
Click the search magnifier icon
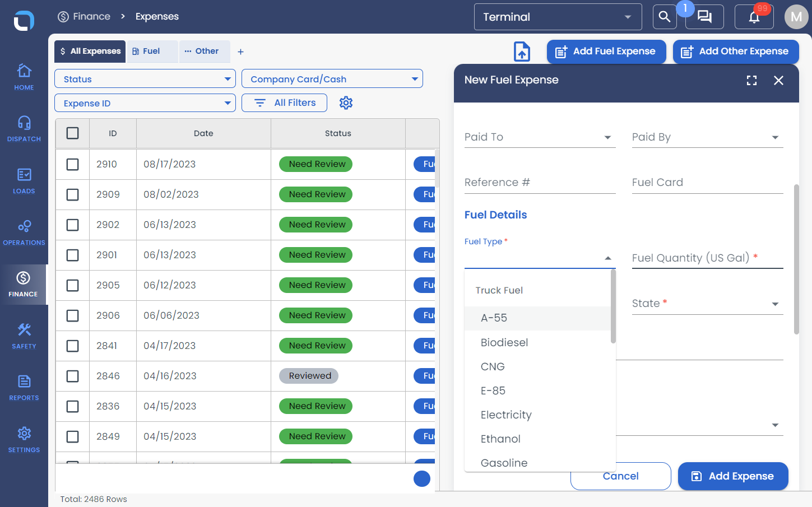[x=665, y=17]
